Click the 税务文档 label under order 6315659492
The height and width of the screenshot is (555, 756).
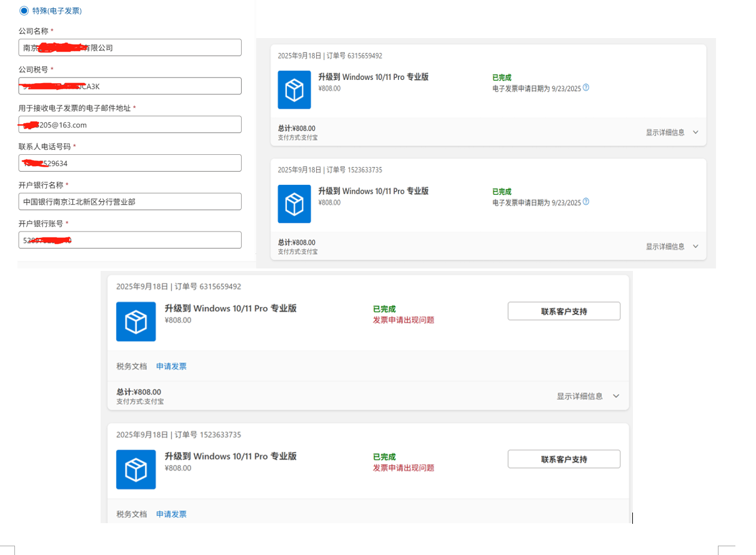pos(131,366)
